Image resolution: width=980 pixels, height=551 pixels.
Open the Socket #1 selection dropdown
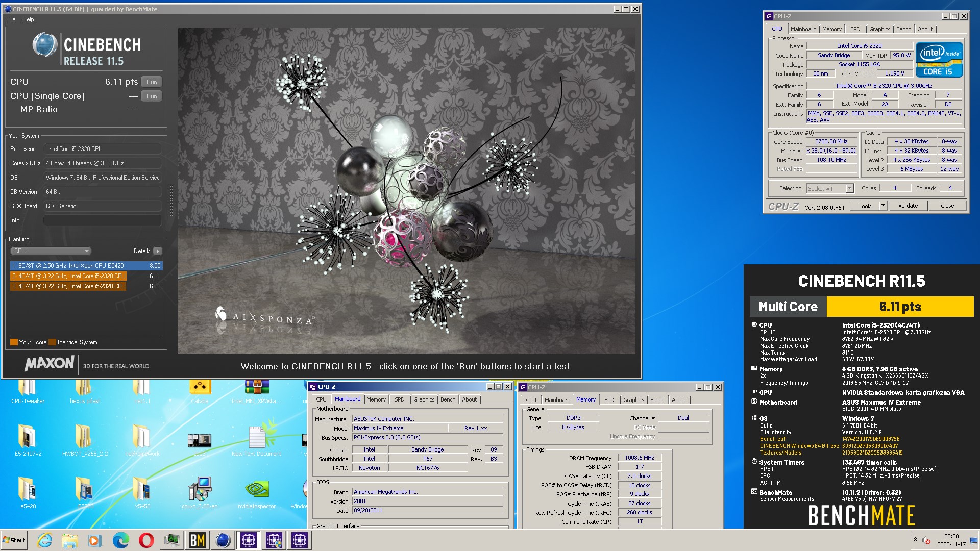coord(830,189)
